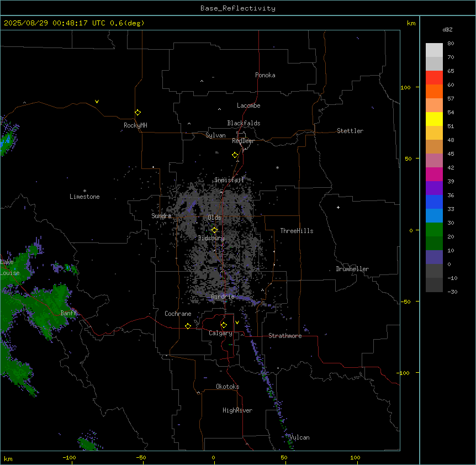The width and height of the screenshot is (476, 465).
Task: Click the -100 tick on the horizontal km axis
Action: (69, 457)
